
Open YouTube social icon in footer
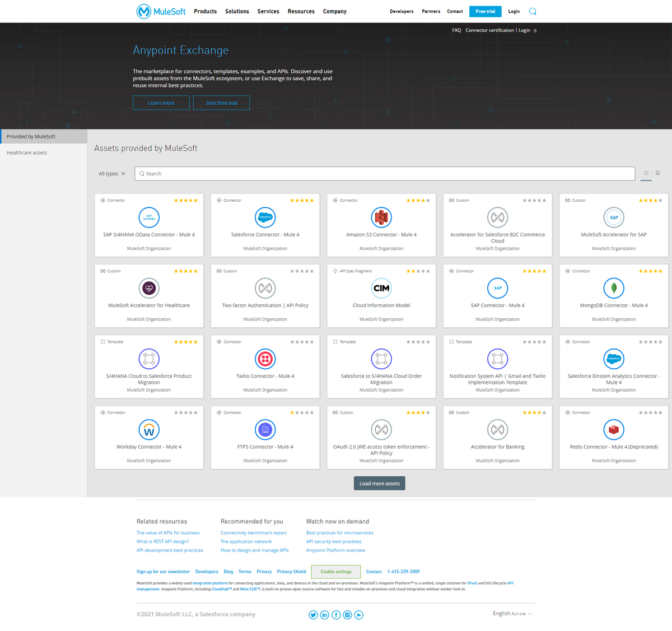(359, 615)
